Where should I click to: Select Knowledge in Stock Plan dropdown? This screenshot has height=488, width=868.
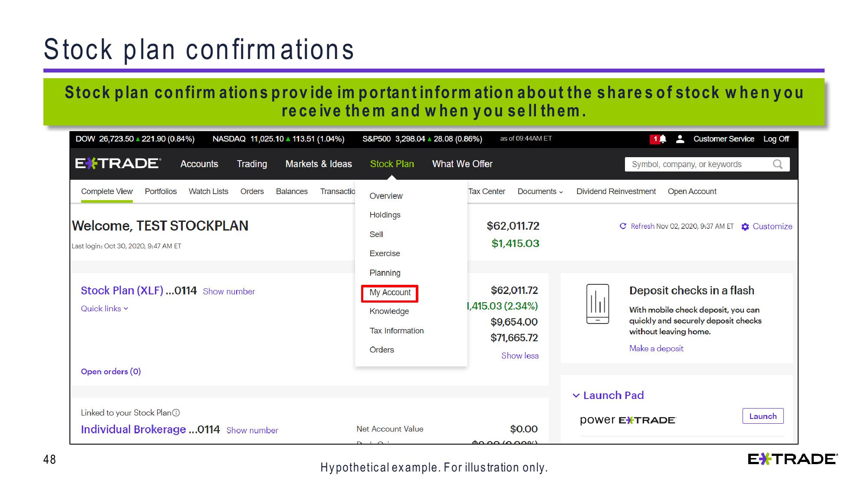389,311
